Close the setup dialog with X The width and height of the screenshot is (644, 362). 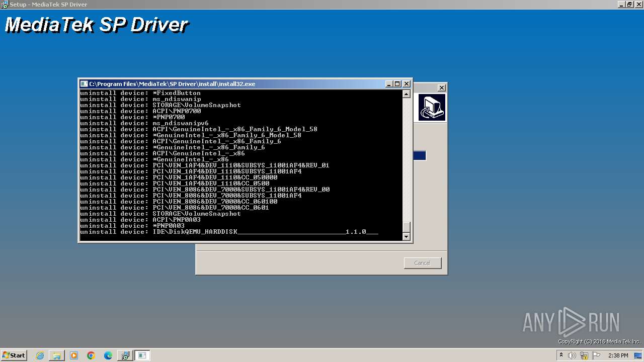click(441, 87)
